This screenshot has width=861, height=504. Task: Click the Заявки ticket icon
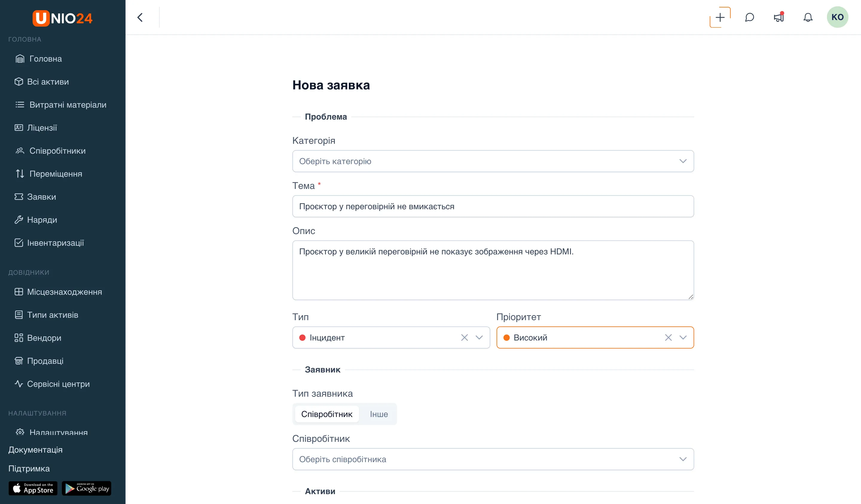(x=19, y=196)
